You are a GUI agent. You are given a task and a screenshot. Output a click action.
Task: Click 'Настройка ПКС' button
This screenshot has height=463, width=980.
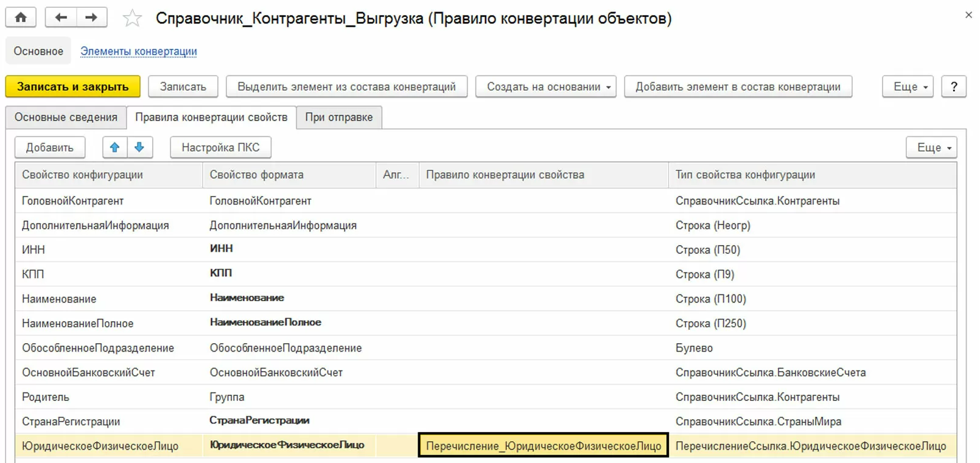point(220,147)
